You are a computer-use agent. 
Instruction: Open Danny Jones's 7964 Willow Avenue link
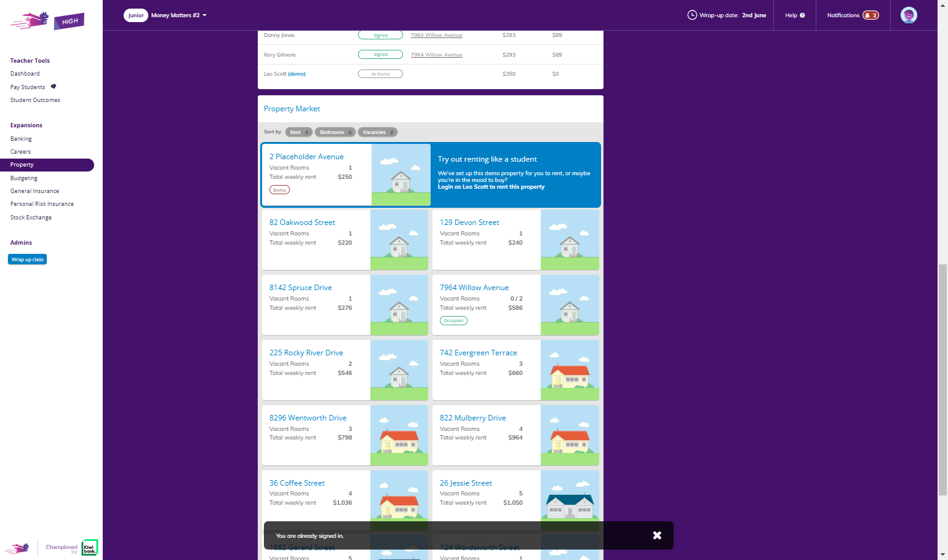tap(436, 35)
